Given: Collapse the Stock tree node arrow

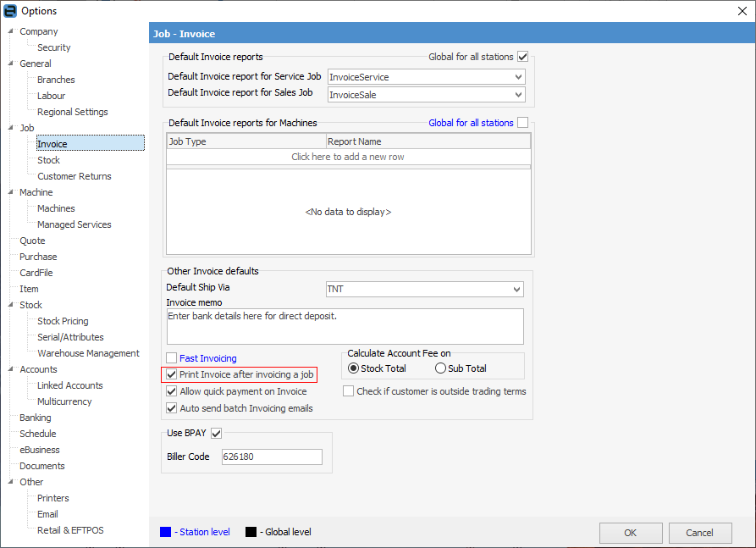Looking at the screenshot, I should 11,305.
